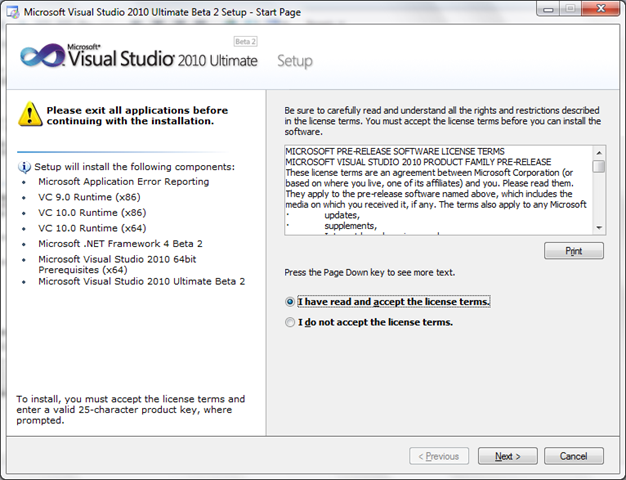
Task: Click Microsoft Application Error Reporting item
Action: point(124,182)
